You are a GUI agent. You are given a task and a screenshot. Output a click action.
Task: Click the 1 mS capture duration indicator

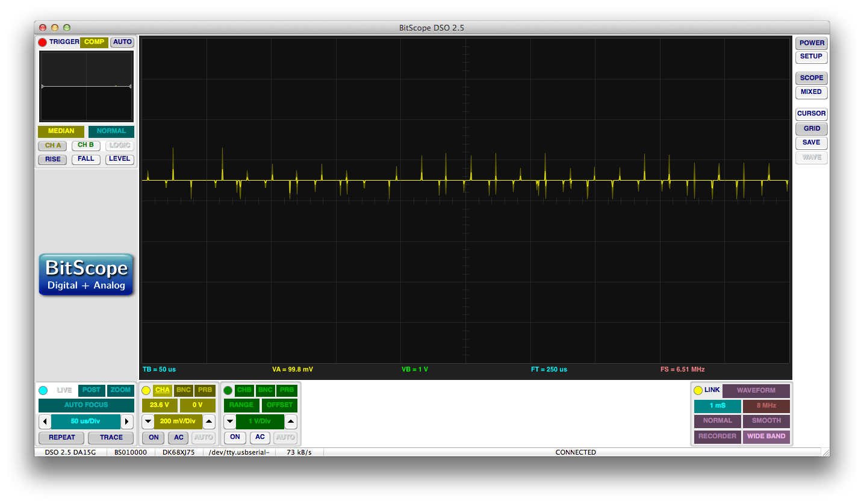[x=717, y=406]
